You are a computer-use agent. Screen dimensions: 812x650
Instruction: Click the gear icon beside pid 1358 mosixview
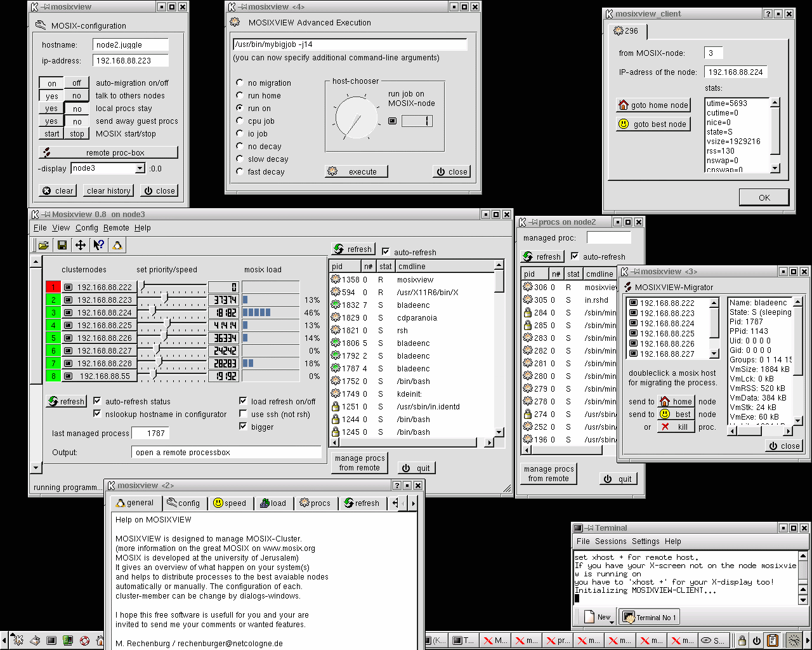point(336,279)
